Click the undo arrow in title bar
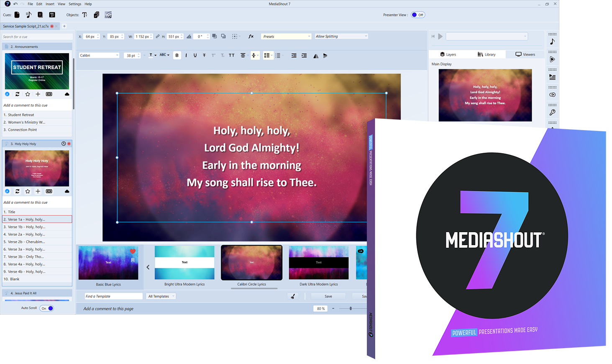The width and height of the screenshot is (612, 364). pos(15,4)
